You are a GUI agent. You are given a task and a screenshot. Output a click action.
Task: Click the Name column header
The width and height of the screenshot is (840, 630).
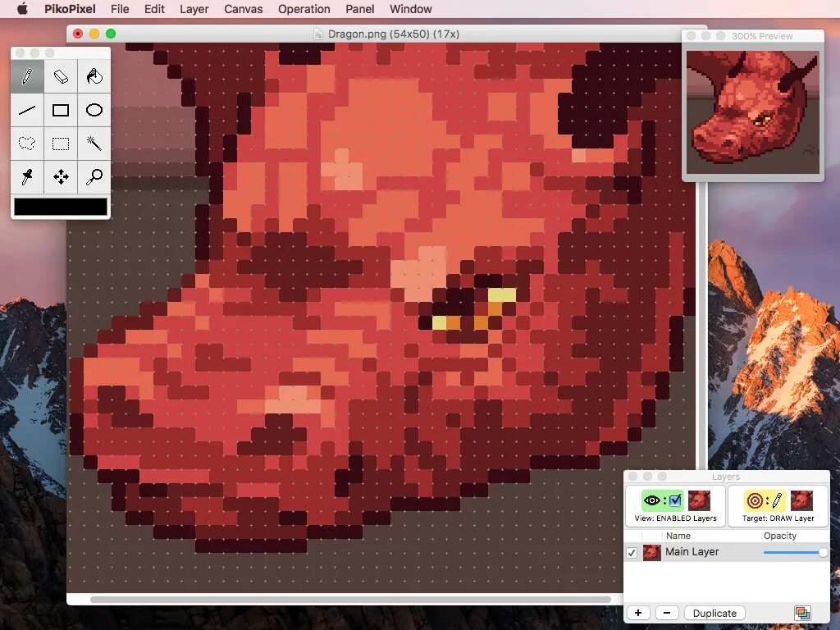(x=678, y=536)
